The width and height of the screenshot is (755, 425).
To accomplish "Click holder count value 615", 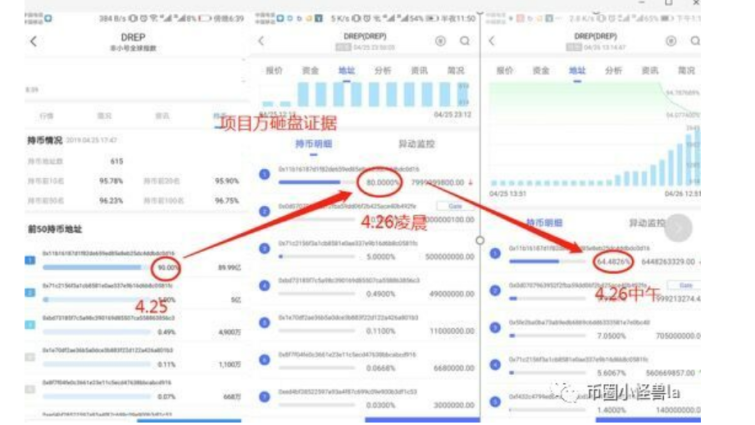I will [x=117, y=161].
